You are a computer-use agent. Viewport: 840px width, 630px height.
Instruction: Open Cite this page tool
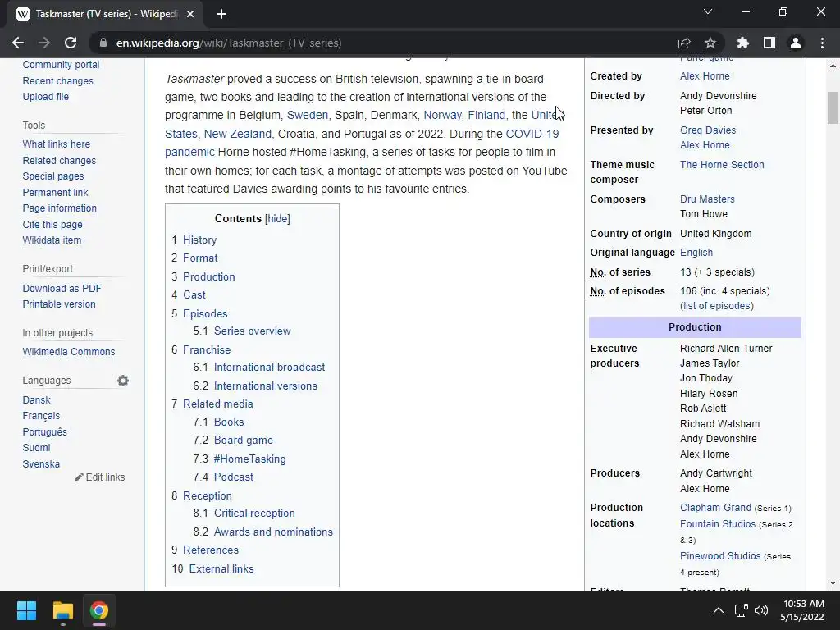52,225
